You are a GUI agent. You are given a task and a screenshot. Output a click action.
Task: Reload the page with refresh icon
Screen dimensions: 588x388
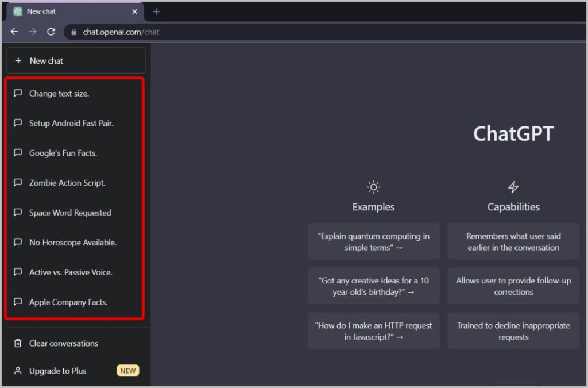[x=51, y=32]
